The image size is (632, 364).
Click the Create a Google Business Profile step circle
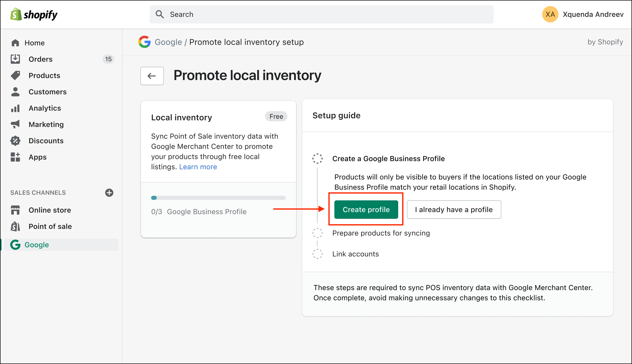point(317,159)
